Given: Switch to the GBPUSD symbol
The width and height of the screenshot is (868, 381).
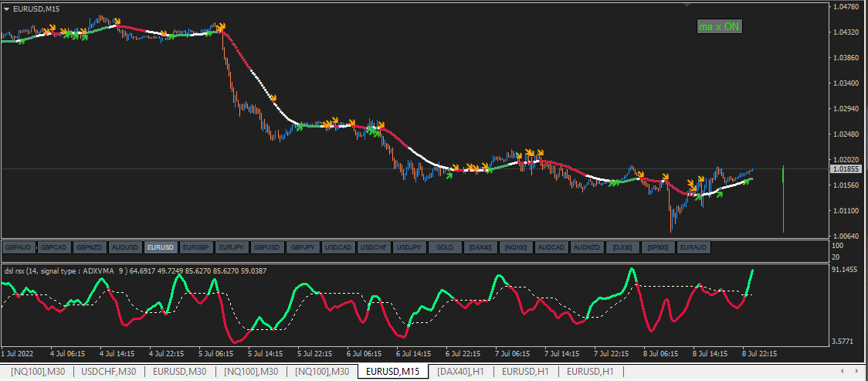Looking at the screenshot, I should [x=267, y=247].
